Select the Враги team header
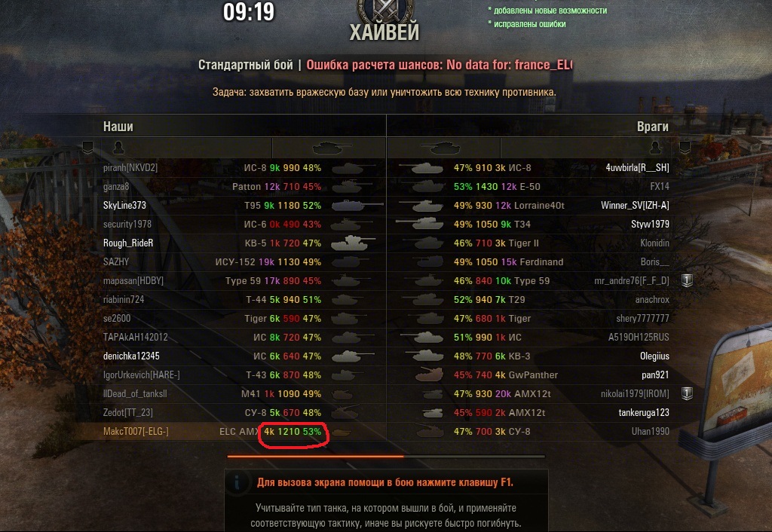772x532 pixels. click(653, 127)
